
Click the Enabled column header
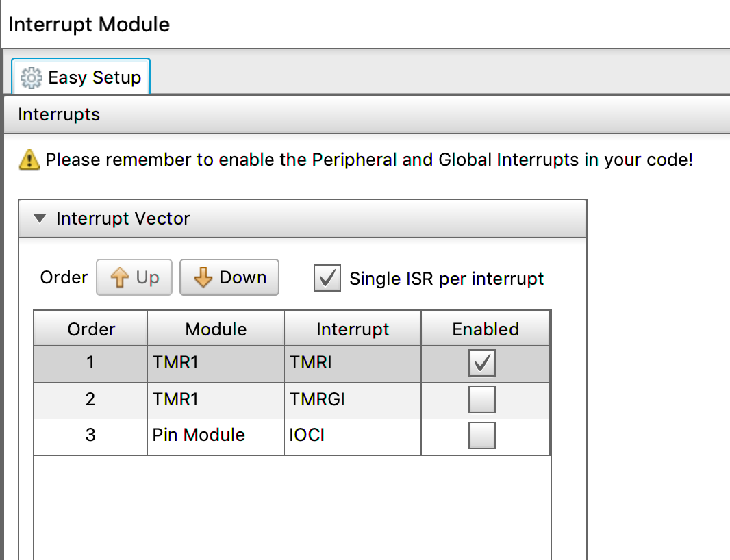pyautogui.click(x=486, y=329)
